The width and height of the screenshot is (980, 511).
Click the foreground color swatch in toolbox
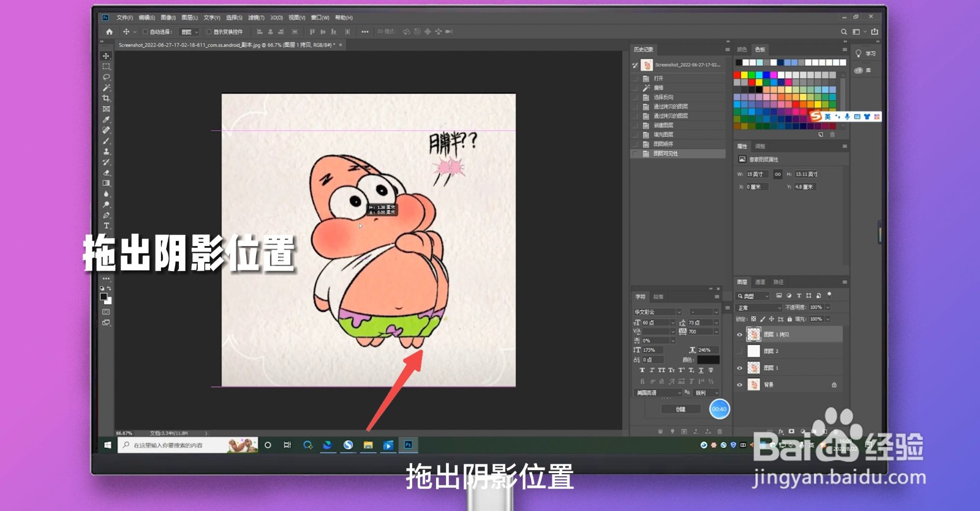[x=104, y=297]
